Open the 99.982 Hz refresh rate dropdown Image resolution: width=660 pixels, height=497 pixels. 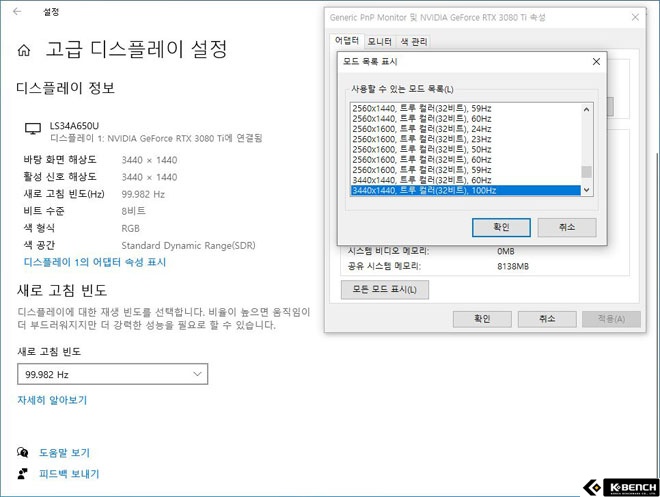click(x=112, y=374)
